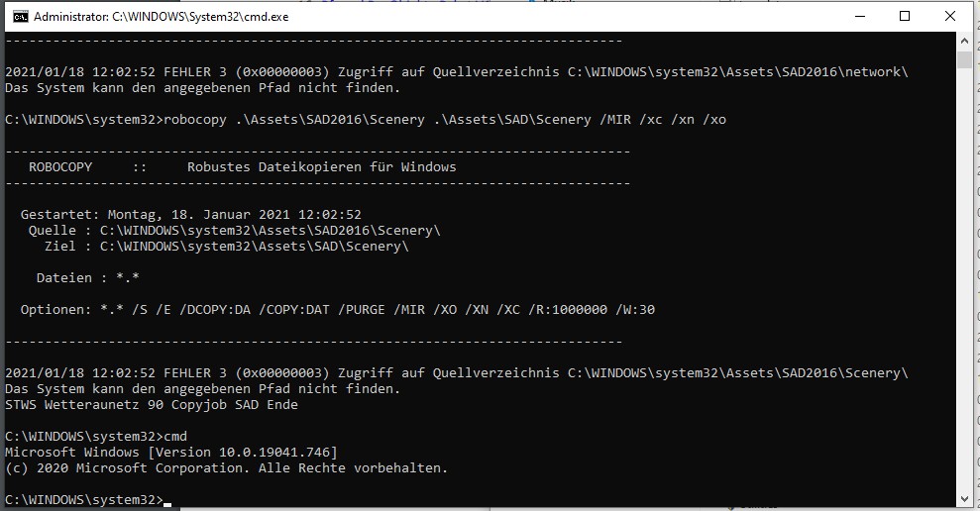Viewport: 980px width, 511px height.
Task: Click the Microsoft Windows Version 10.0.19041.746 text
Action: tap(170, 453)
